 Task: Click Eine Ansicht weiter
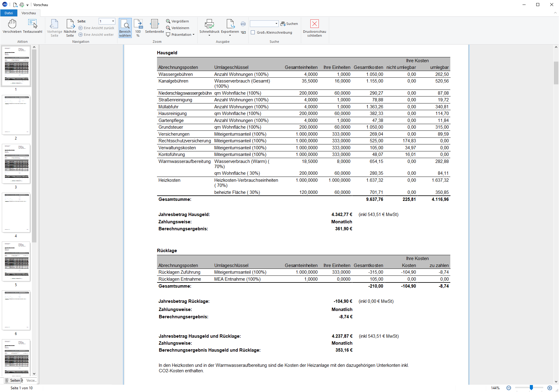[96, 35]
